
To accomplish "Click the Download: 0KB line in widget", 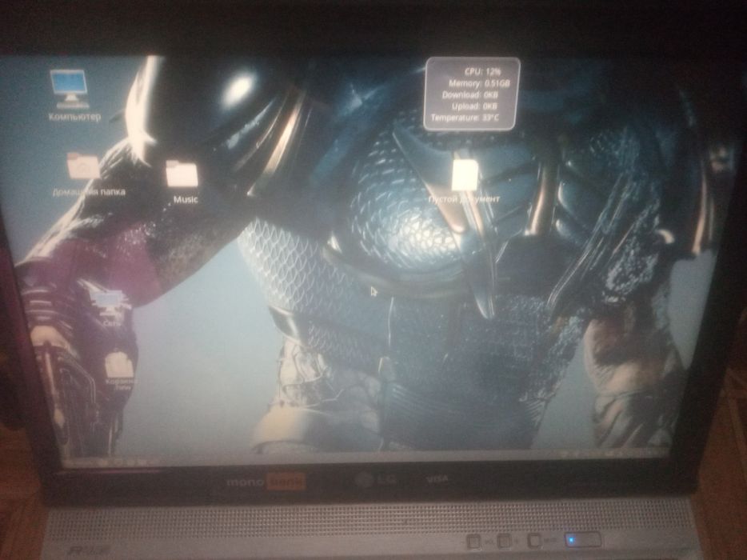I will 470,94.
